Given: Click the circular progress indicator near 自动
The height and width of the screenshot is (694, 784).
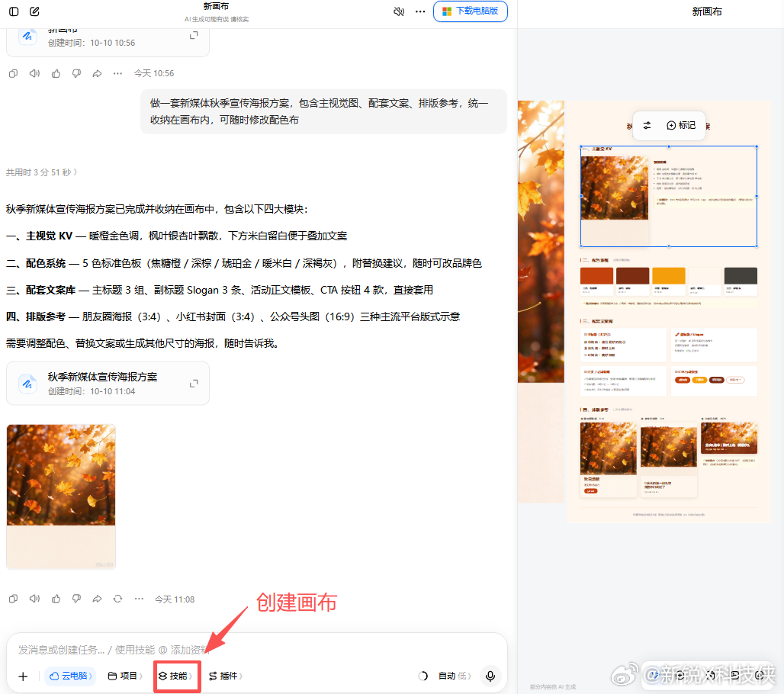Looking at the screenshot, I should coord(423,676).
